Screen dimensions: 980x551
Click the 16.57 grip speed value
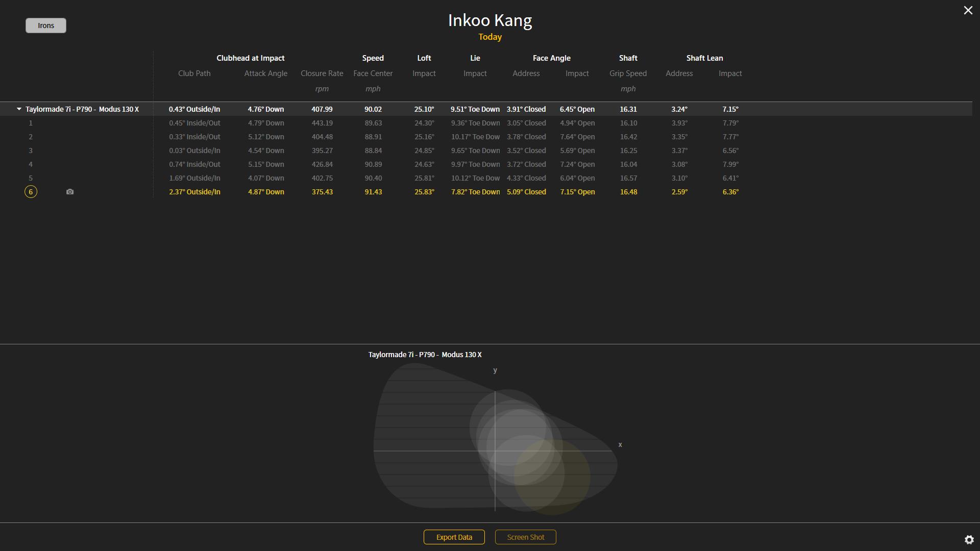click(628, 178)
